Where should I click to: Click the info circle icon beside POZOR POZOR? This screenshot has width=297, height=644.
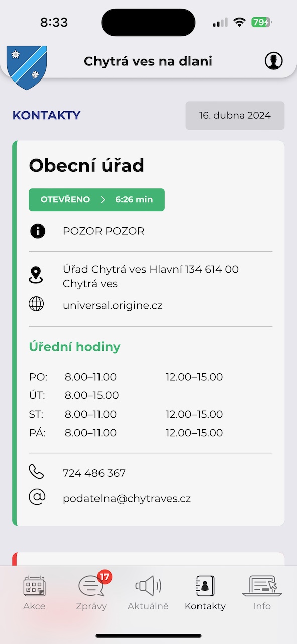click(x=38, y=231)
